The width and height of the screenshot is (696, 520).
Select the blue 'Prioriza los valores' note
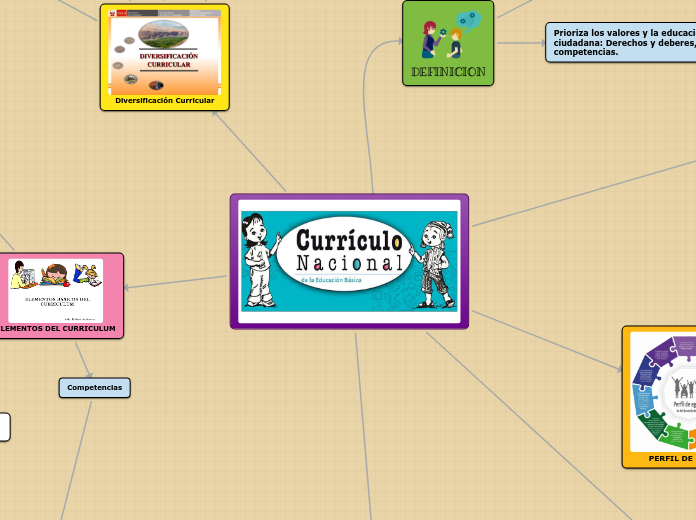(x=621, y=43)
